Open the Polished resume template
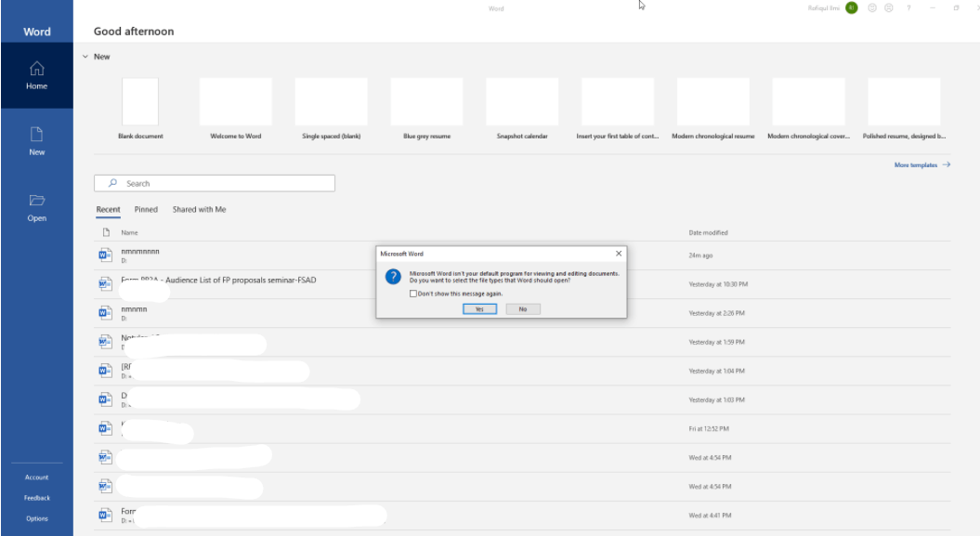 coord(905,102)
